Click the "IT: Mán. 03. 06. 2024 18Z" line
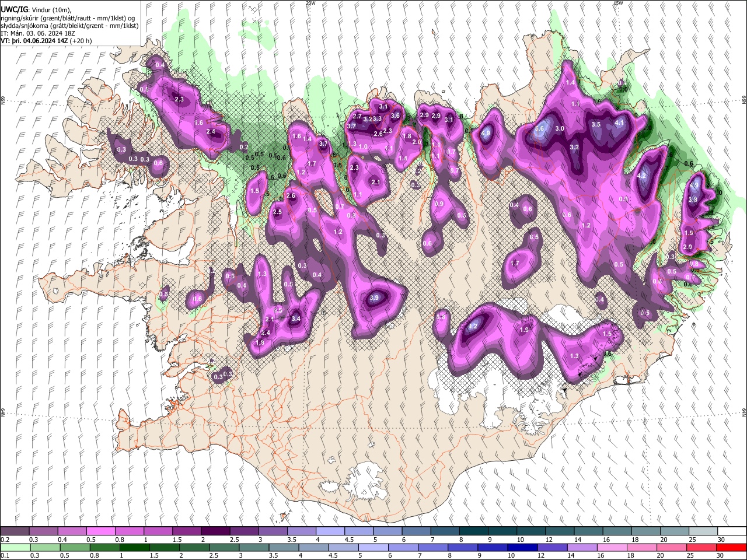Image resolution: width=747 pixels, height=560 pixels. [x=38, y=33]
